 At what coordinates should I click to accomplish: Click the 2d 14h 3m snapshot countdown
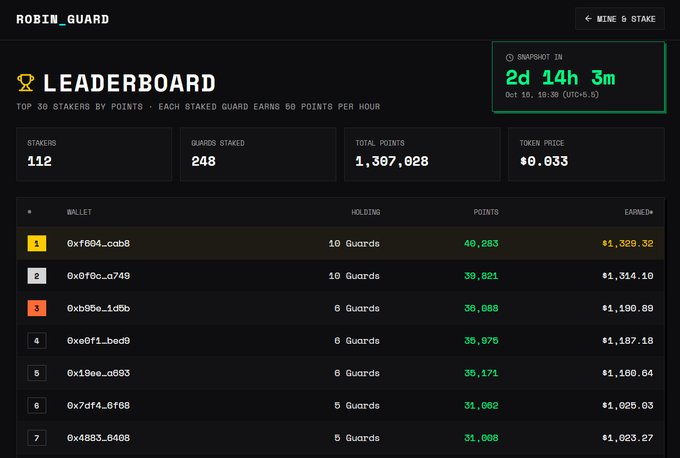[560, 78]
